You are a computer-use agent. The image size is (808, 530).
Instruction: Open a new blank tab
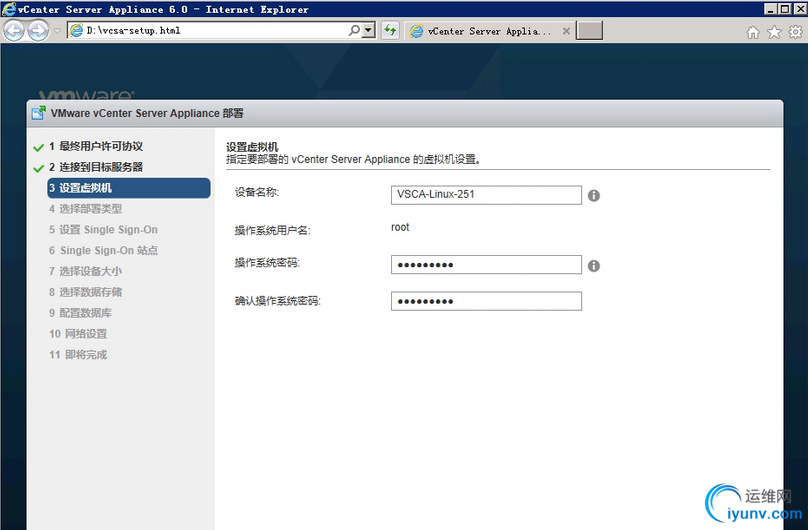coord(589,30)
